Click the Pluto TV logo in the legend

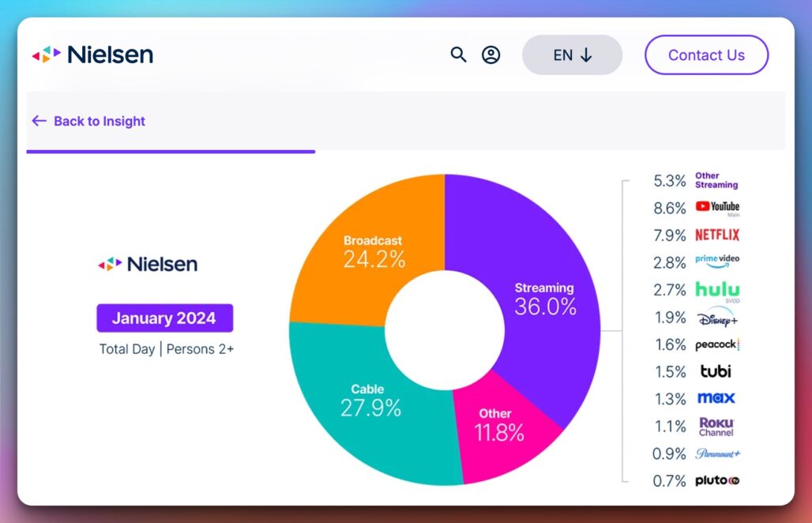(x=717, y=480)
